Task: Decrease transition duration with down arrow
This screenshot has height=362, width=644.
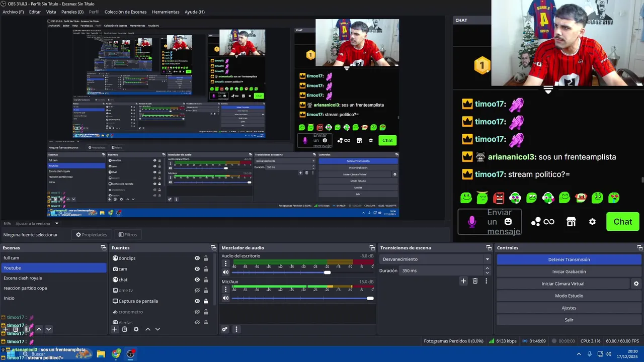Action: tap(487, 273)
